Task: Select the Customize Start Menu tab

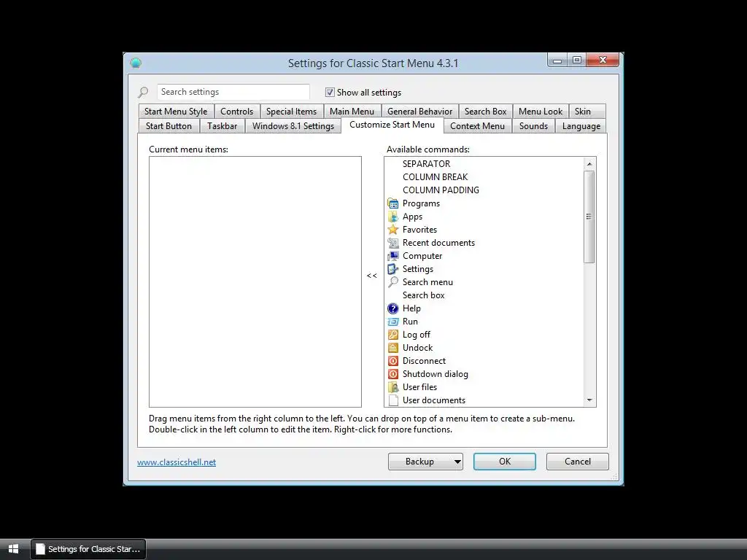Action: pyautogui.click(x=392, y=125)
